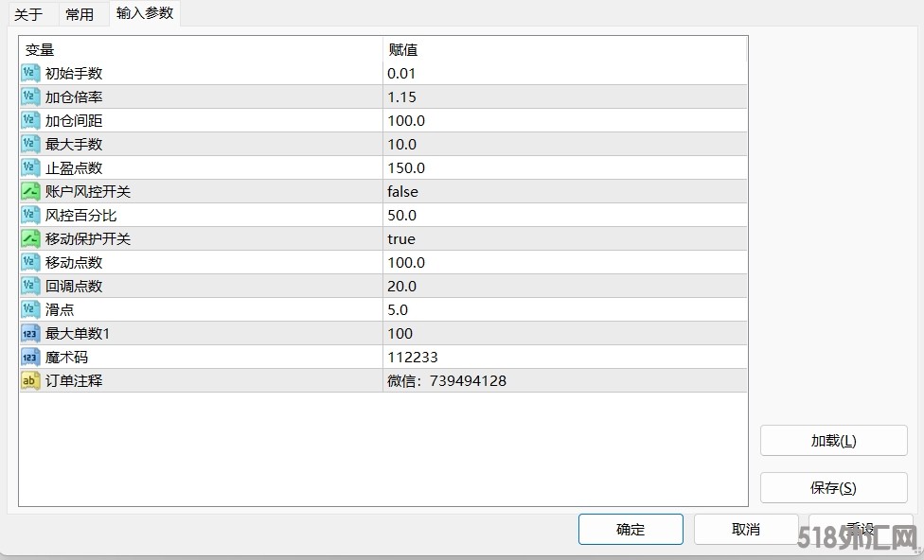Toggle 移动保护开关 value true
This screenshot has width=924, height=560.
(401, 239)
